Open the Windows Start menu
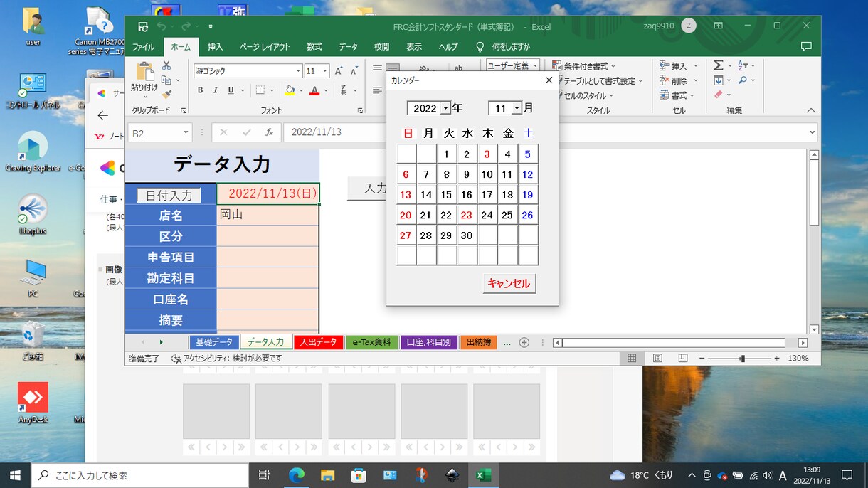Screen dimensions: 868x488 click(14, 474)
